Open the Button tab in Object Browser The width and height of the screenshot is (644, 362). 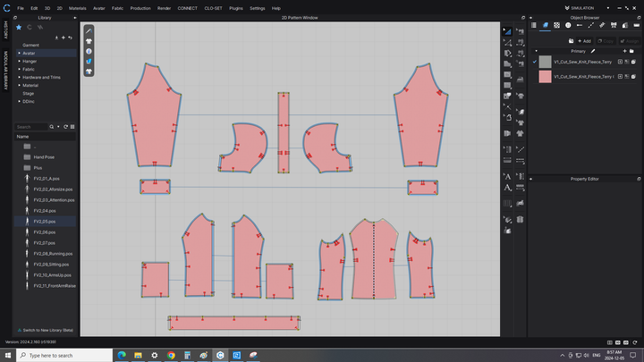[568, 25]
